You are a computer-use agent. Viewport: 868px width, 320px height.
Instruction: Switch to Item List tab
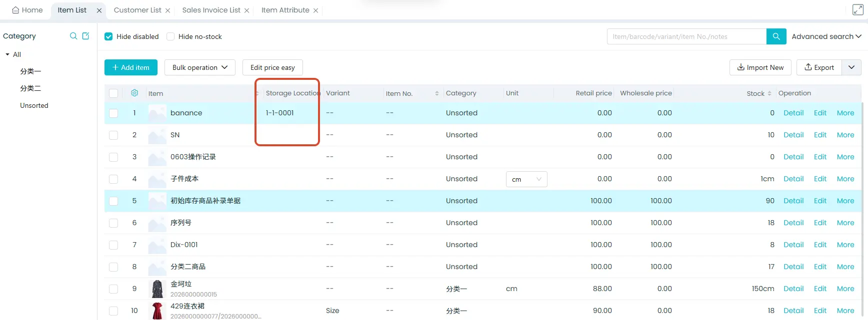click(x=72, y=10)
